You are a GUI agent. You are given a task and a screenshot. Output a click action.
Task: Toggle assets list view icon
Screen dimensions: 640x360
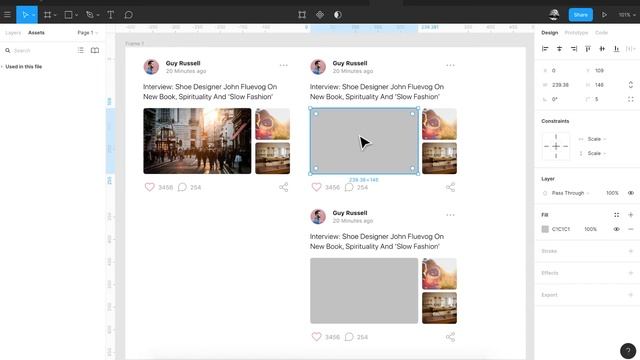click(x=81, y=50)
